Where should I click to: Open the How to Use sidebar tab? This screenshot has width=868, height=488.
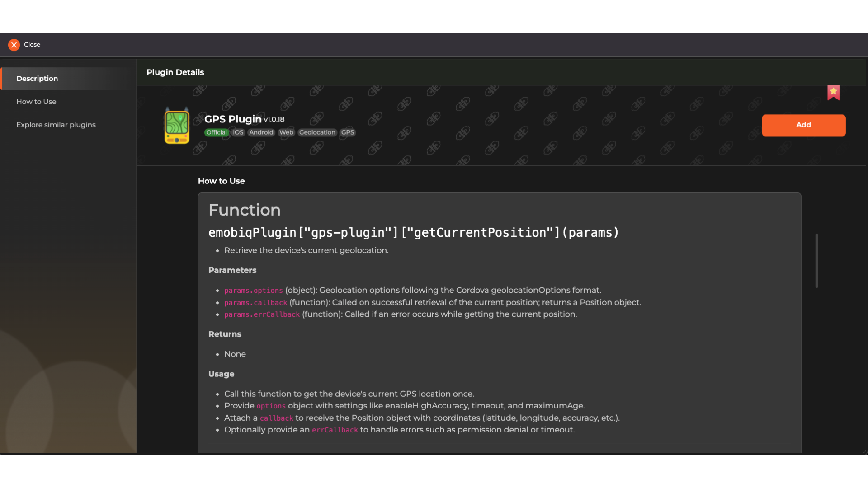point(36,102)
